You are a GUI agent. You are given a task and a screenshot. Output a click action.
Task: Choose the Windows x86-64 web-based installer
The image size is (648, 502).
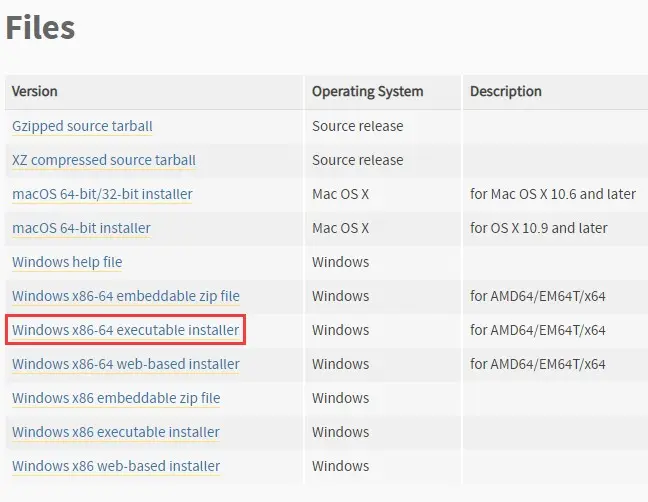pos(125,364)
